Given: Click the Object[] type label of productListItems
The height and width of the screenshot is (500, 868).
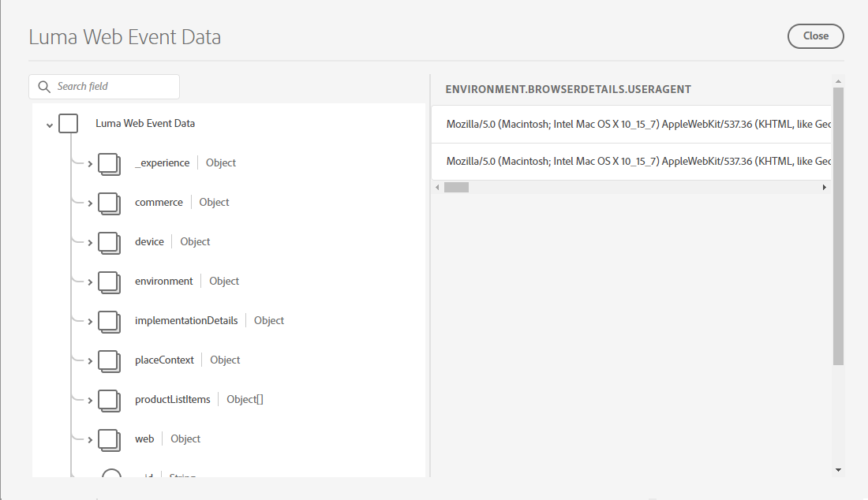Looking at the screenshot, I should [x=245, y=399].
